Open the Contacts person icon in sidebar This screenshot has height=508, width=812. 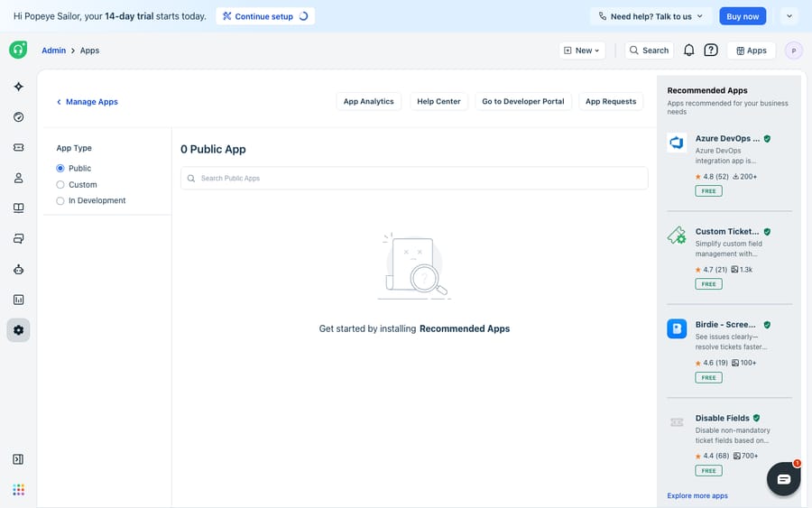(x=19, y=178)
